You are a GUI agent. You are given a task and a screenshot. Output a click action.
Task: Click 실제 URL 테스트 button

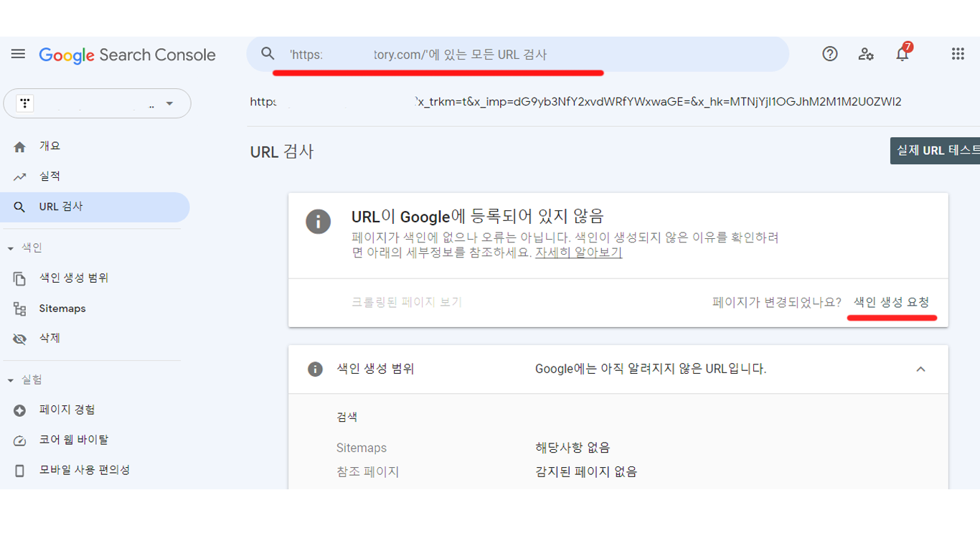click(936, 151)
